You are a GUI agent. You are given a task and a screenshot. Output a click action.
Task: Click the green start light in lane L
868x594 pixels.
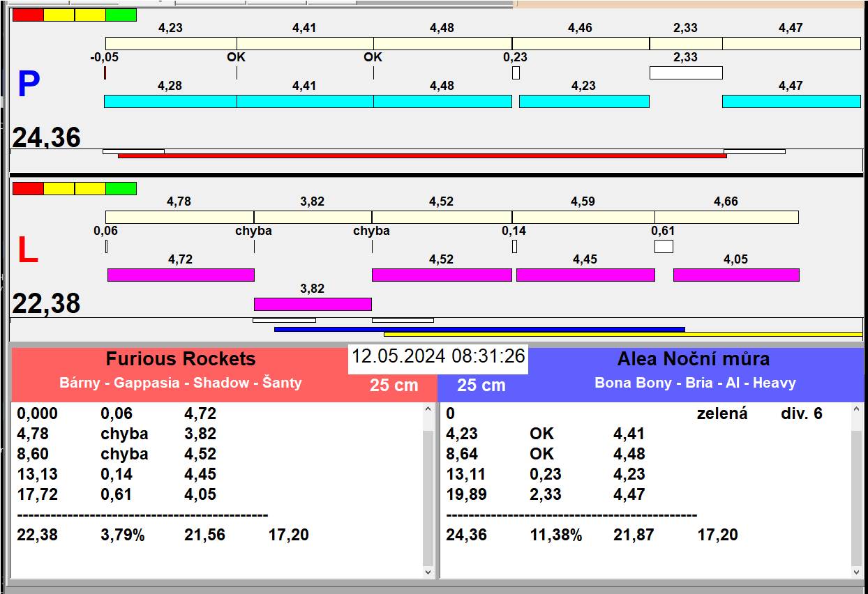point(121,188)
